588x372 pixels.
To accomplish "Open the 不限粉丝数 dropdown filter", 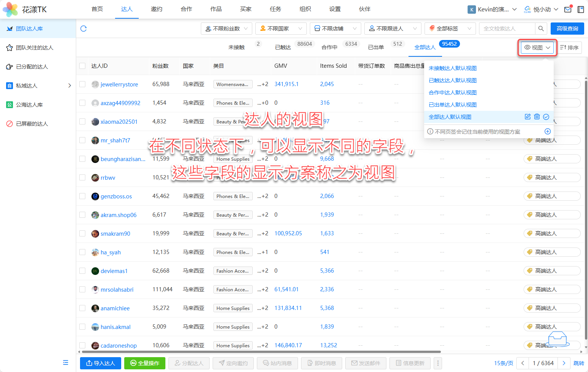I will tap(226, 29).
